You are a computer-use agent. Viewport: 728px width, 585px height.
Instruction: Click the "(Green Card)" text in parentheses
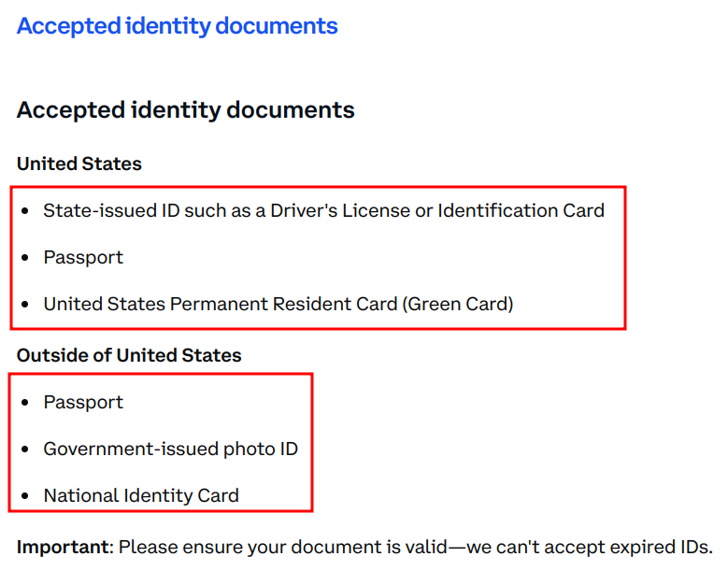pos(457,305)
